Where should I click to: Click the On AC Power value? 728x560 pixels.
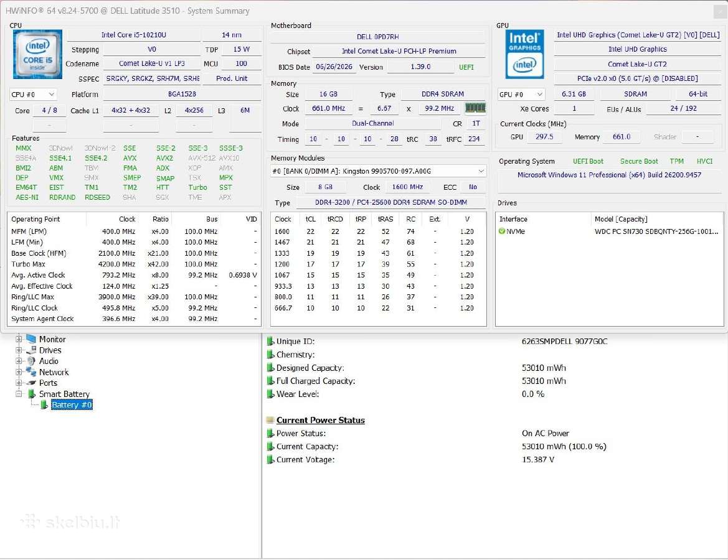point(545,433)
